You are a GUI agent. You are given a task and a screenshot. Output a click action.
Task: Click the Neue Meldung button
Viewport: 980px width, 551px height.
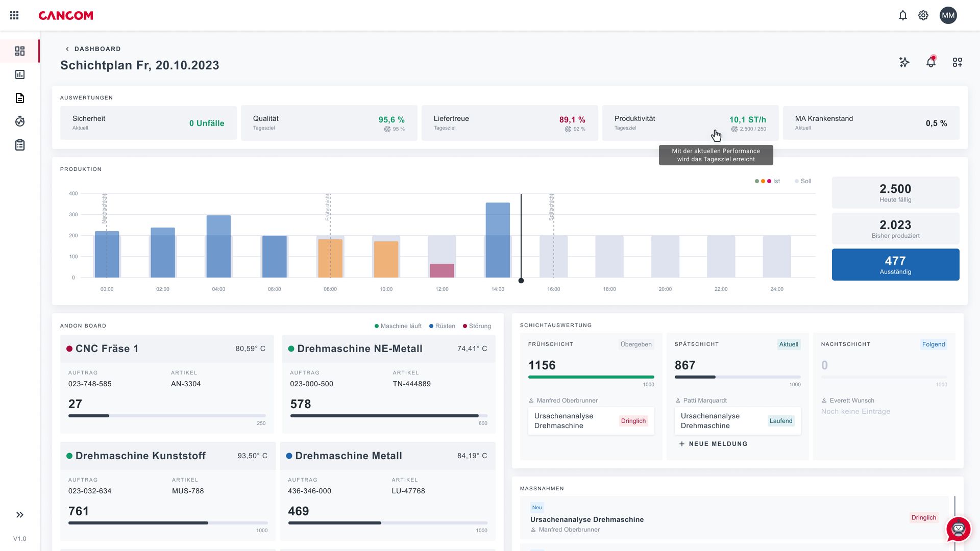(713, 444)
